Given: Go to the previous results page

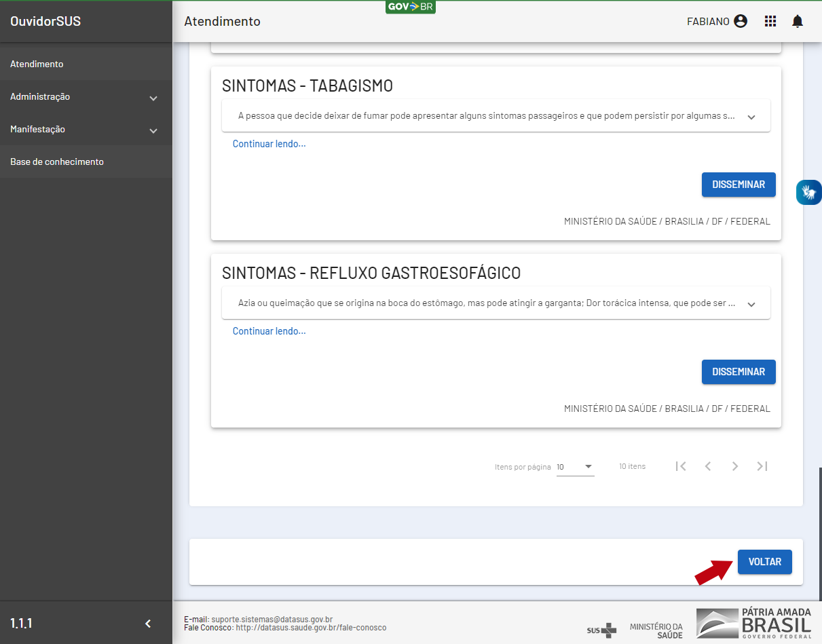Looking at the screenshot, I should click(x=708, y=466).
